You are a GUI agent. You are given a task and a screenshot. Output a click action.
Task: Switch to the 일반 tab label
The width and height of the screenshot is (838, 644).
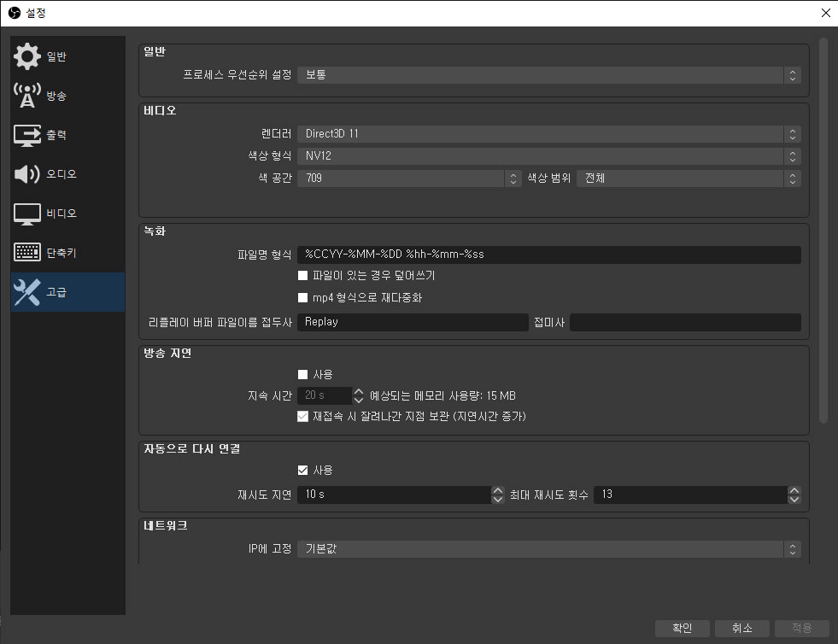56,56
